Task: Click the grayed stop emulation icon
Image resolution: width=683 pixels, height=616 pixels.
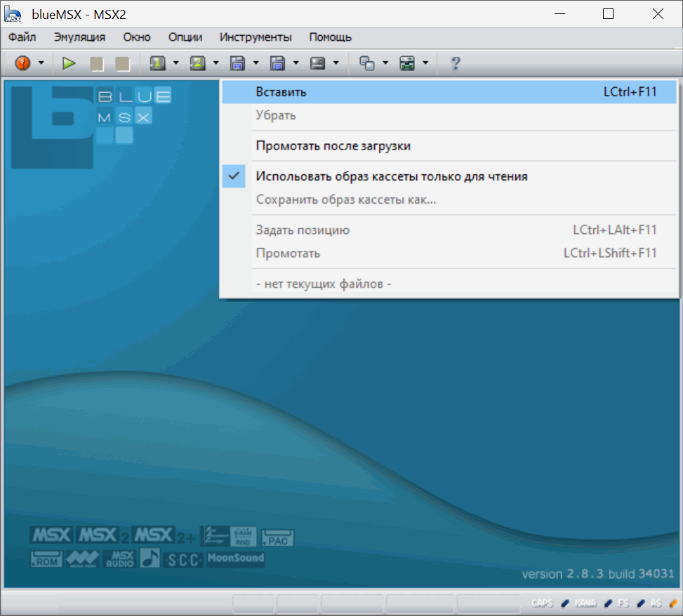Action: click(122, 64)
